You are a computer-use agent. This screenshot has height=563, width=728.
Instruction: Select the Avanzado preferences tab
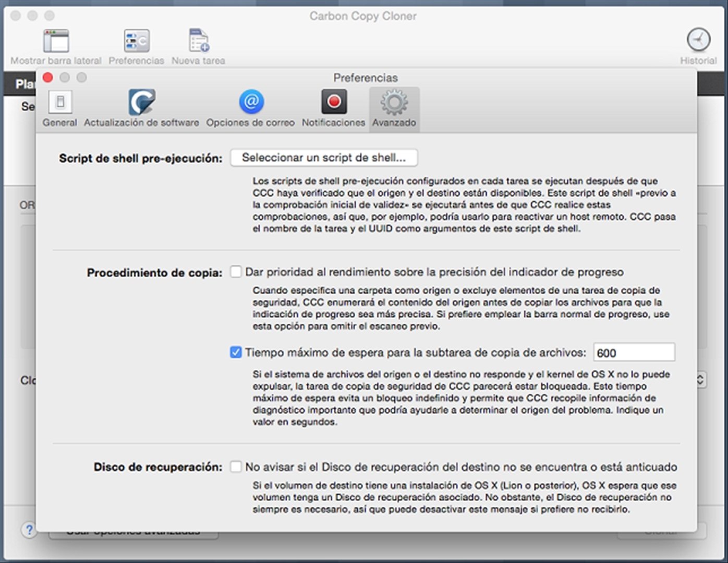pos(394,108)
